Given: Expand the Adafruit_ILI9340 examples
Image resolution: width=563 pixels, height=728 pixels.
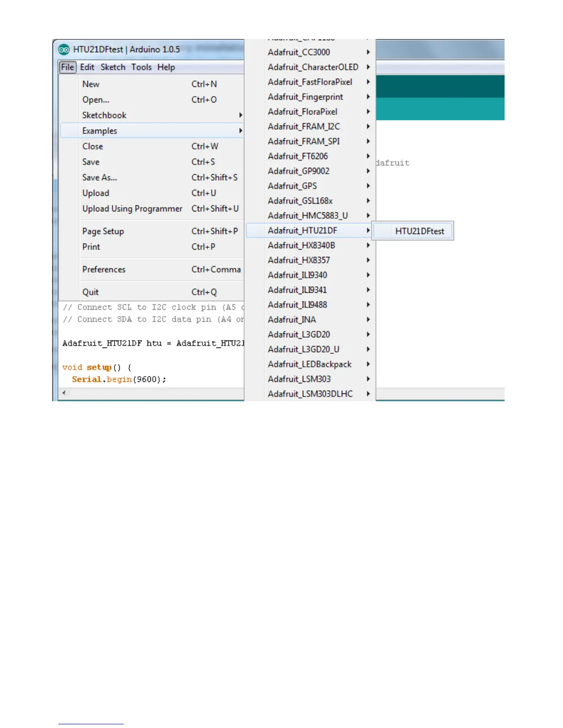Looking at the screenshot, I should click(x=310, y=275).
